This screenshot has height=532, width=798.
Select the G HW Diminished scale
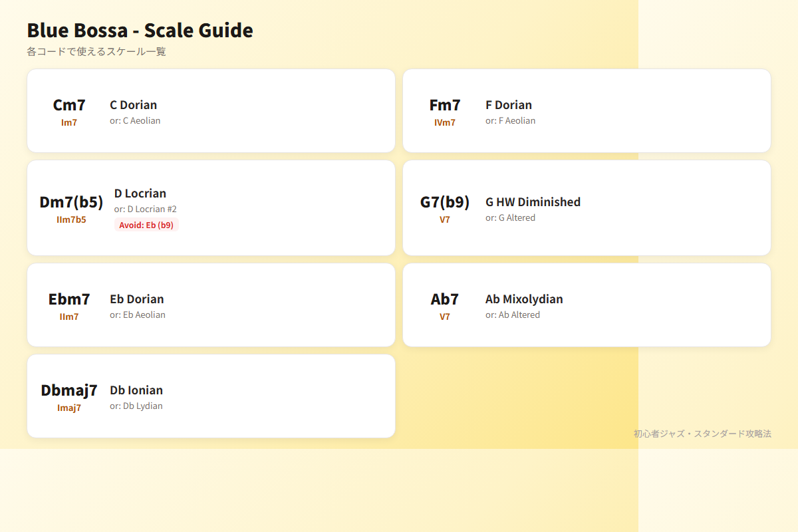click(533, 202)
